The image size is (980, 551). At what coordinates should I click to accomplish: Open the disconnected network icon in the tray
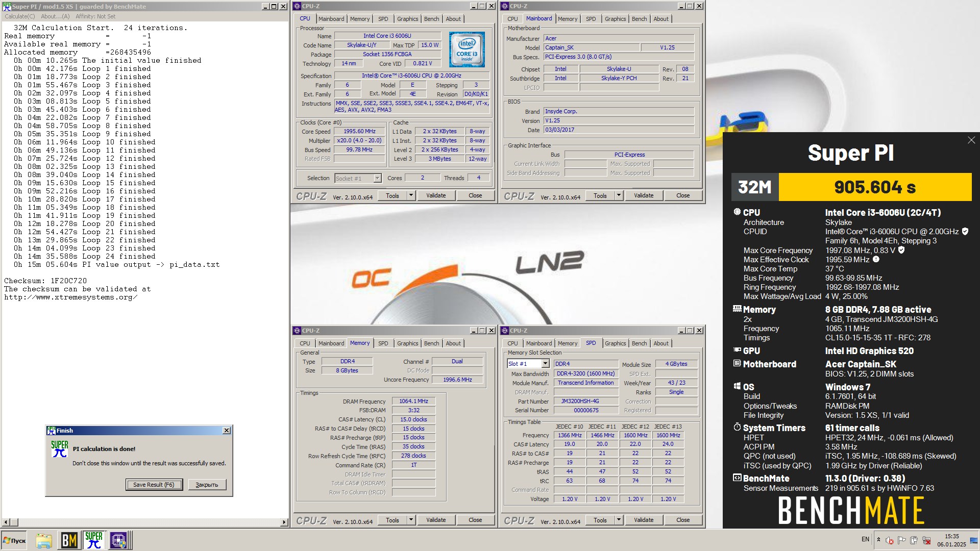click(926, 540)
